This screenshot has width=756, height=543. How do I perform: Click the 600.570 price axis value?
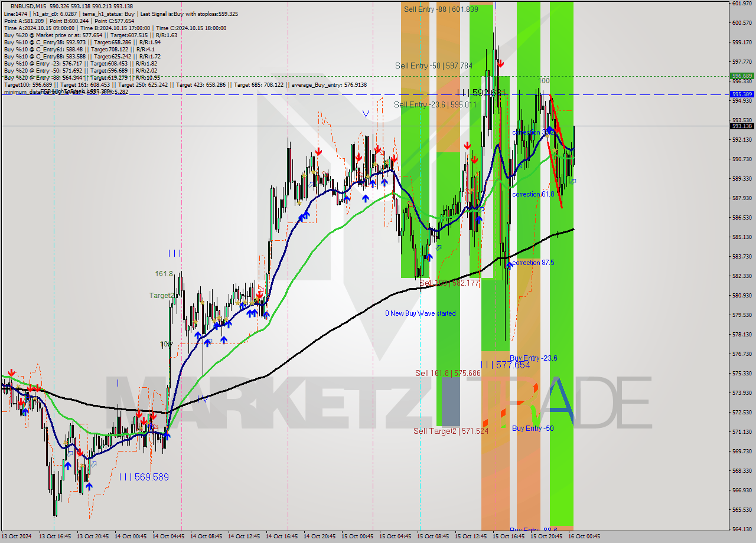[x=742, y=23]
